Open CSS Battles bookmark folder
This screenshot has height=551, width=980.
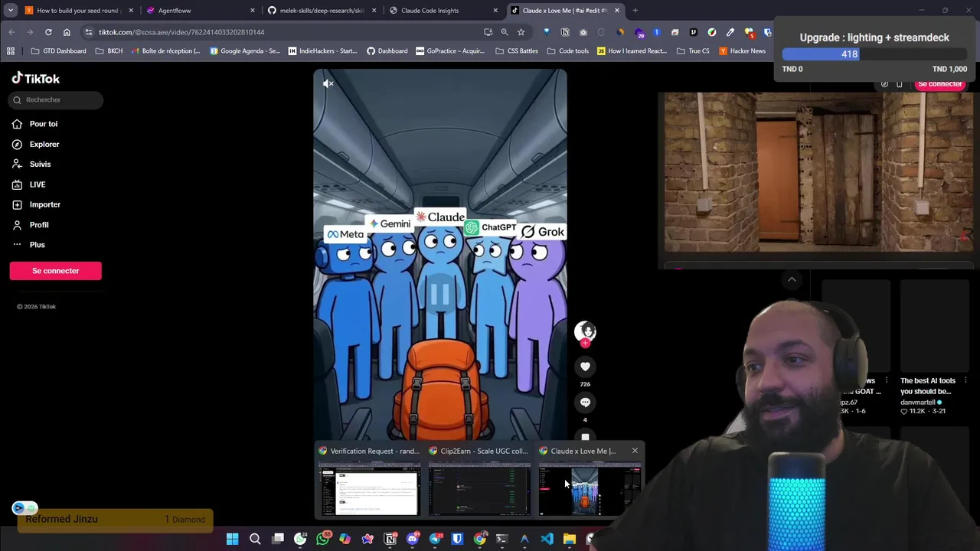click(515, 51)
